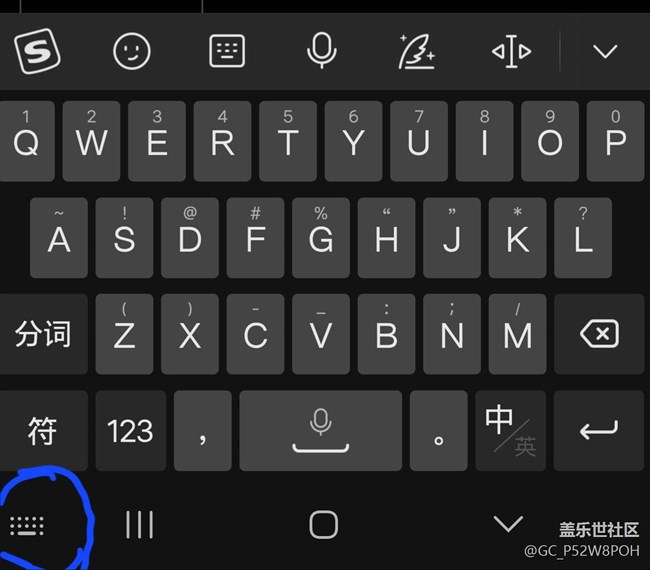The image size is (650, 570).
Task: Activate the cursor movement tool icon
Action: point(511,51)
